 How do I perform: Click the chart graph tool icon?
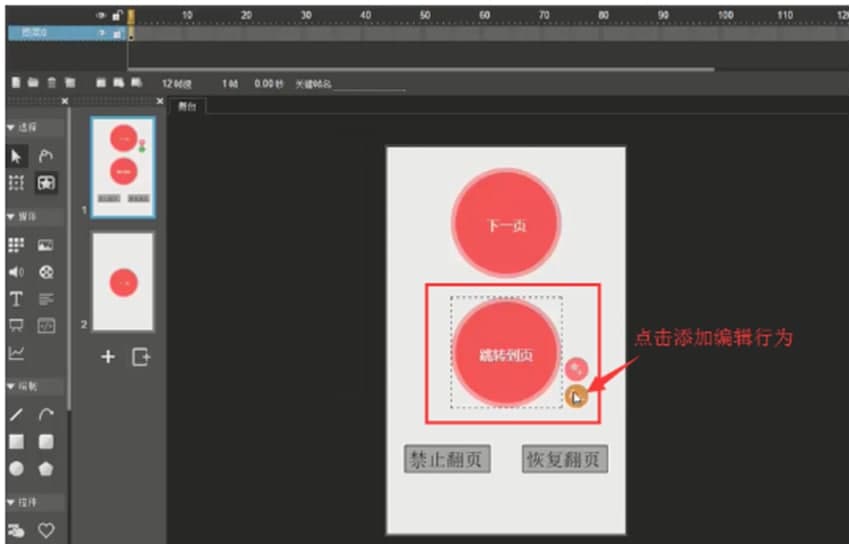pos(17,353)
